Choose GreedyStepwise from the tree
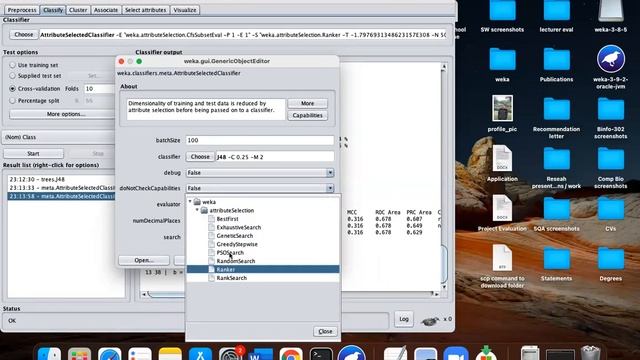 click(237, 244)
